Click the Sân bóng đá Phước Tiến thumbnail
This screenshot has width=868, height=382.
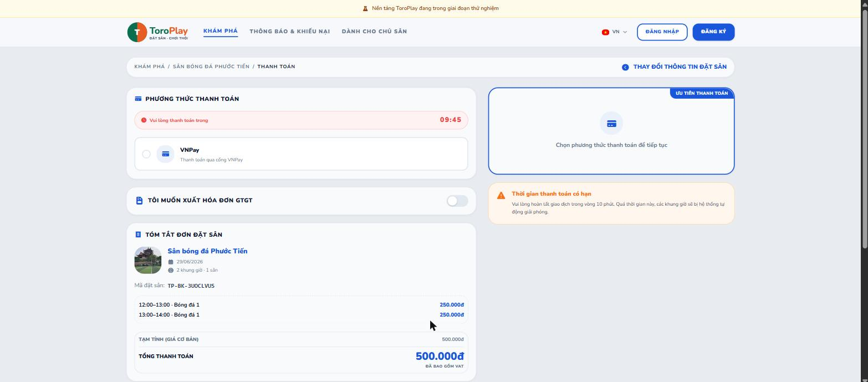tap(148, 260)
